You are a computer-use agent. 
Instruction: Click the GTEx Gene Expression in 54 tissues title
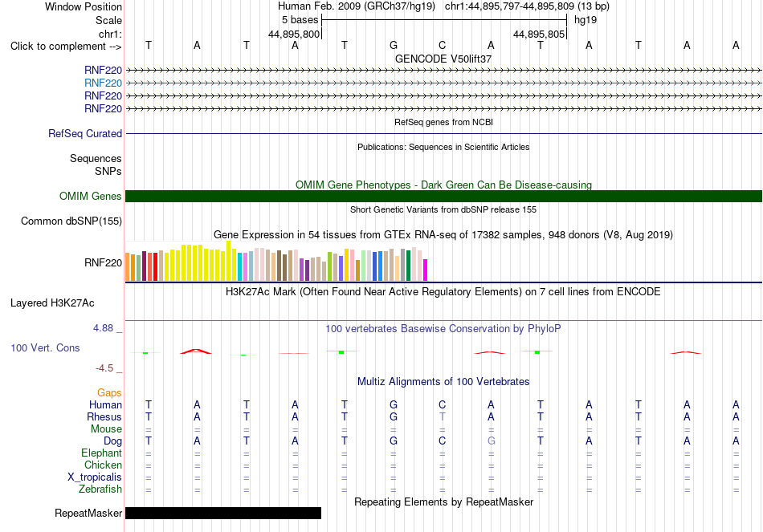click(443, 235)
